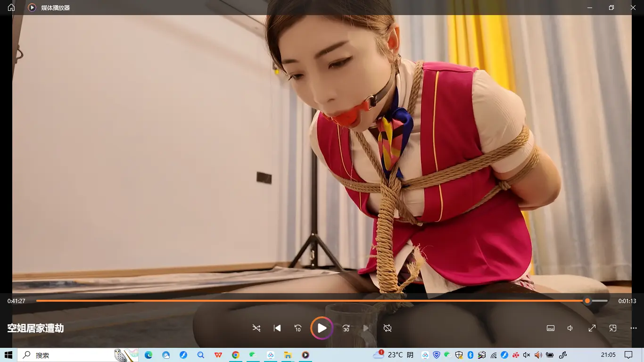Enter fullscreen mode
The height and width of the screenshot is (362, 644).
click(x=592, y=328)
